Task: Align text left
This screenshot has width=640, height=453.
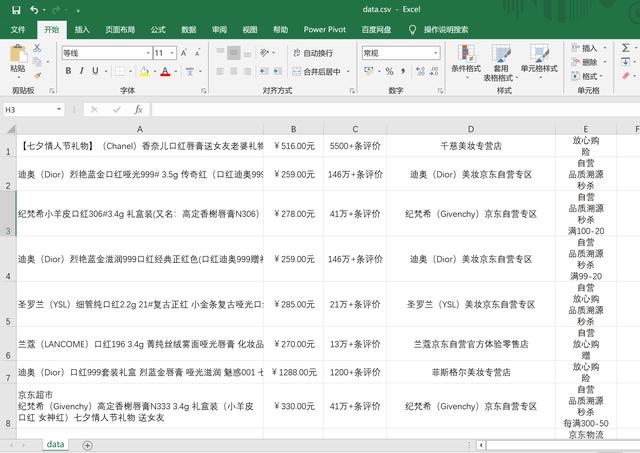Action: pos(220,71)
